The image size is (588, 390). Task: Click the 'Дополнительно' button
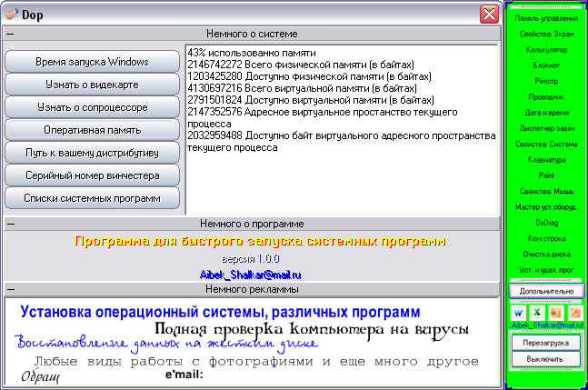coord(545,291)
